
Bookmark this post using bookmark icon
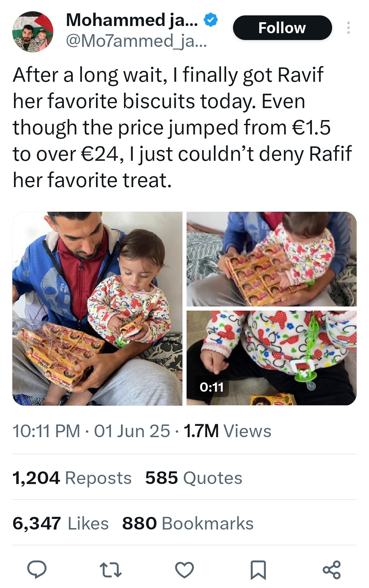point(258,570)
